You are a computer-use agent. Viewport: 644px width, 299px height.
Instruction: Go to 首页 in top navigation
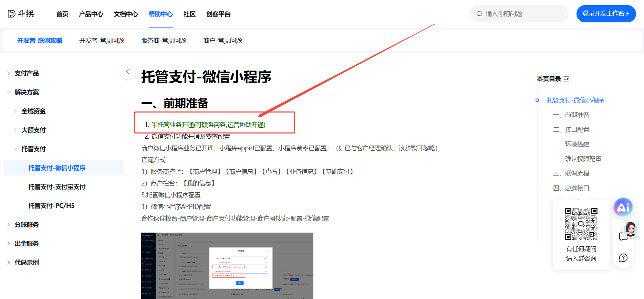click(62, 14)
